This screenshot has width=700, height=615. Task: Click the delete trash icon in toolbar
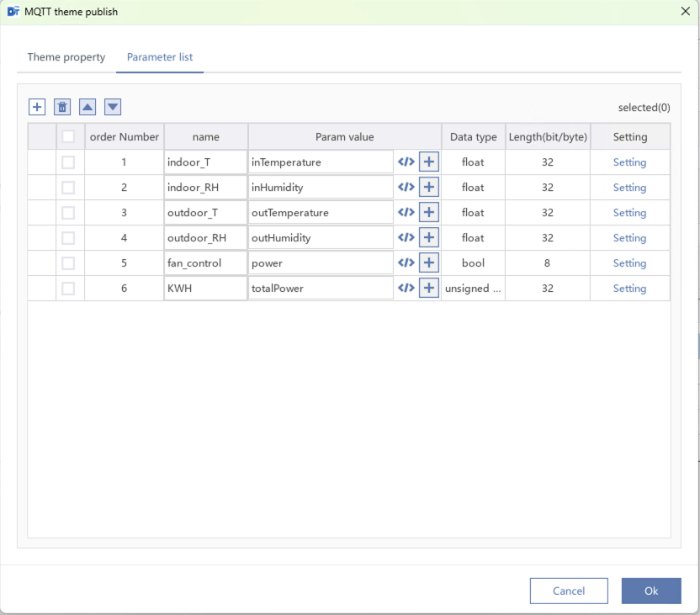62,107
